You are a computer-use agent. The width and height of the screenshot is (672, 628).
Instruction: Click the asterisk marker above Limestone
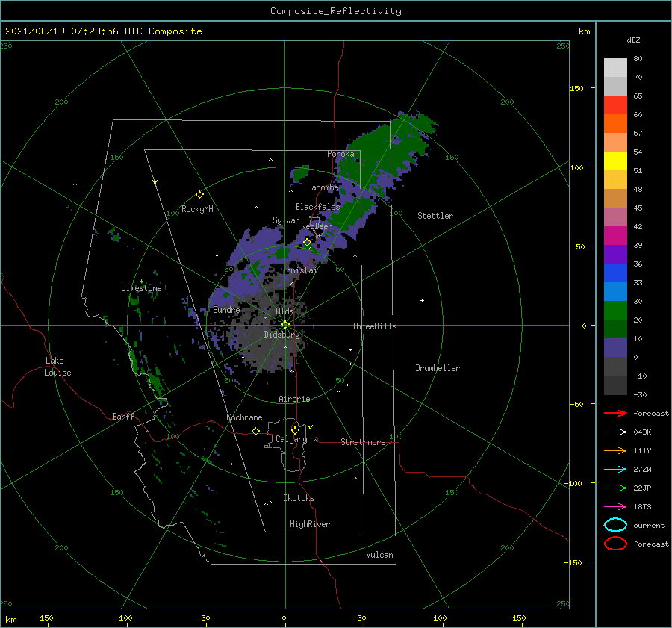(x=141, y=282)
